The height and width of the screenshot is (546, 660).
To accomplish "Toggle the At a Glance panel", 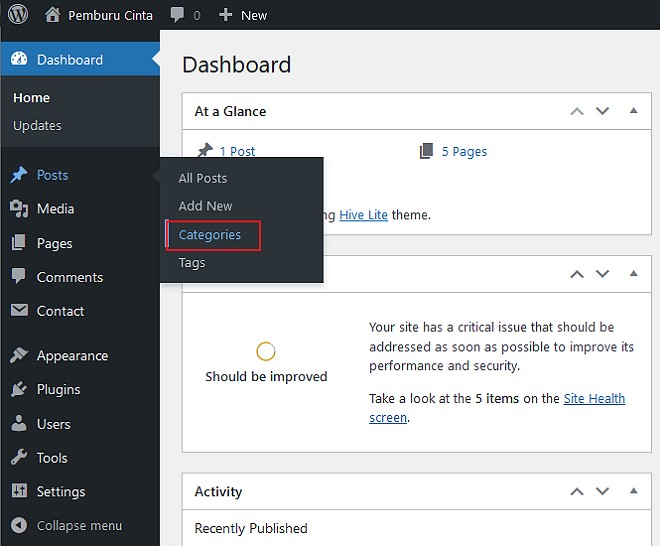I will pos(633,111).
